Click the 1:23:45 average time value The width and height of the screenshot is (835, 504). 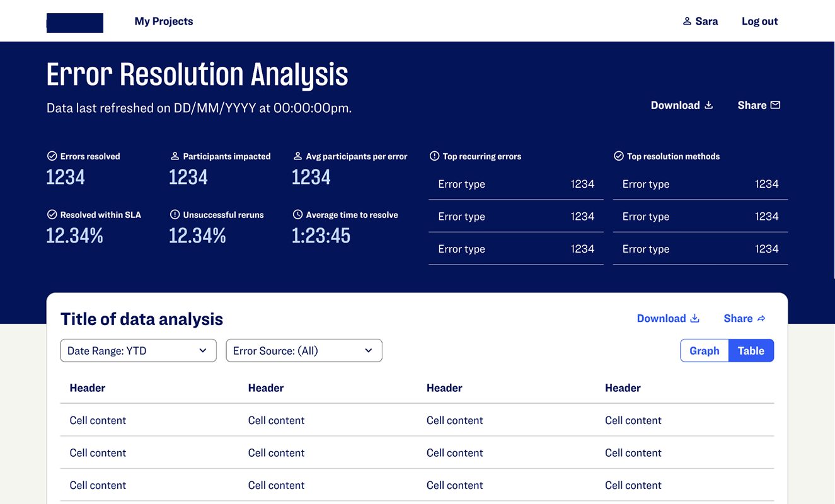pyautogui.click(x=321, y=236)
